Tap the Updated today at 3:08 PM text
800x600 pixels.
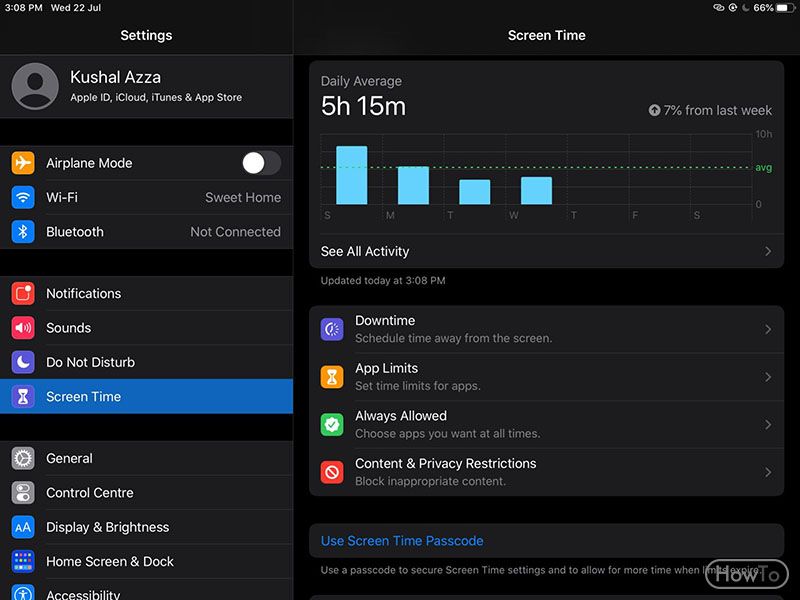click(383, 281)
